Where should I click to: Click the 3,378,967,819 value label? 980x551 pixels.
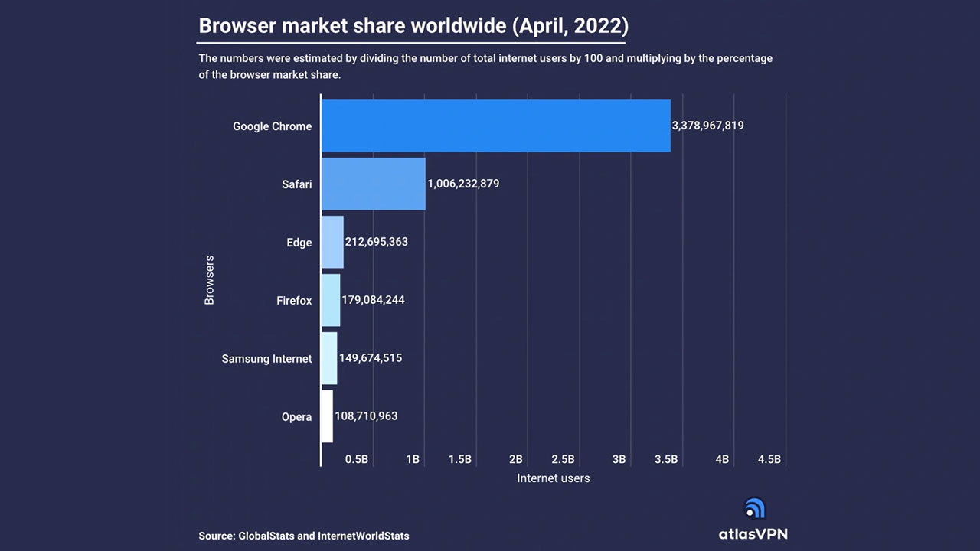tap(707, 126)
